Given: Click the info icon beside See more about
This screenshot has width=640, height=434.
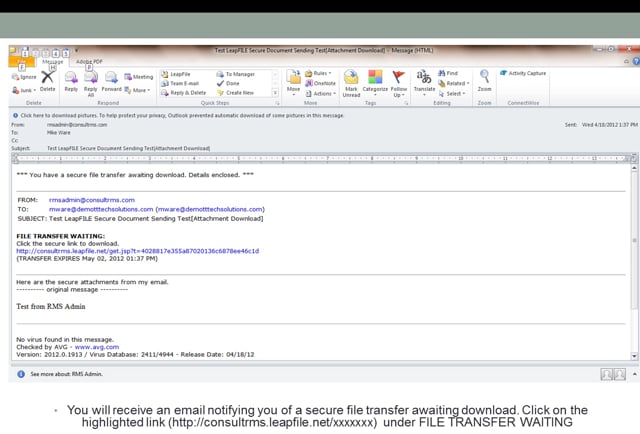Looking at the screenshot, I should click(21, 374).
